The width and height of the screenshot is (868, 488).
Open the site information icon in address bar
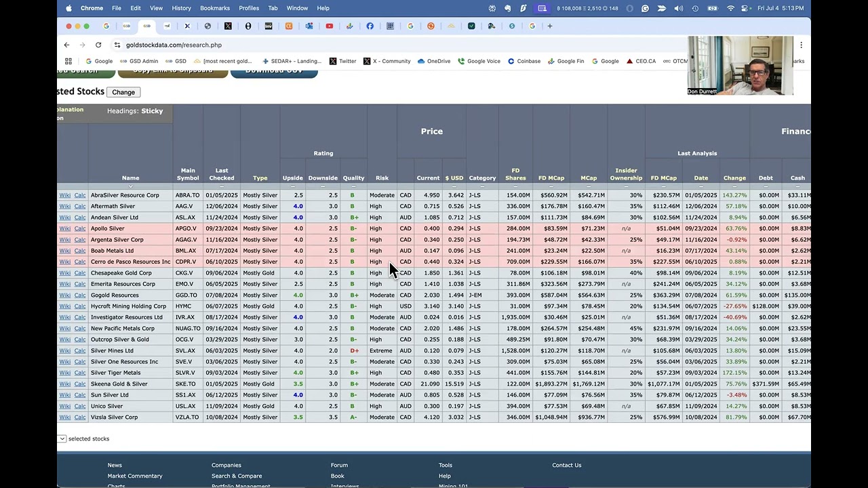point(117,45)
